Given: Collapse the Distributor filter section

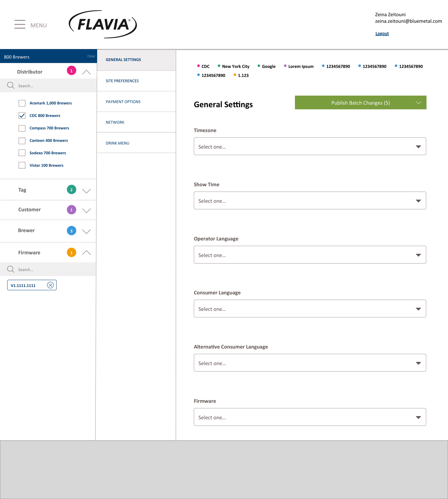Looking at the screenshot, I should tap(86, 72).
